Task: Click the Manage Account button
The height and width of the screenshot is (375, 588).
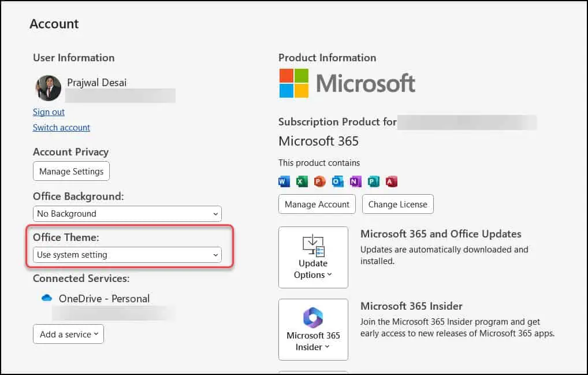Action: (x=317, y=205)
